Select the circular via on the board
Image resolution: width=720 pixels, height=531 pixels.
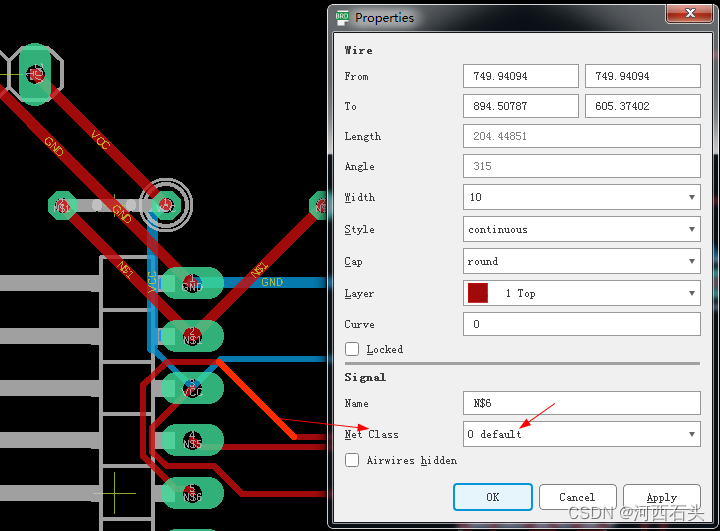(x=166, y=205)
